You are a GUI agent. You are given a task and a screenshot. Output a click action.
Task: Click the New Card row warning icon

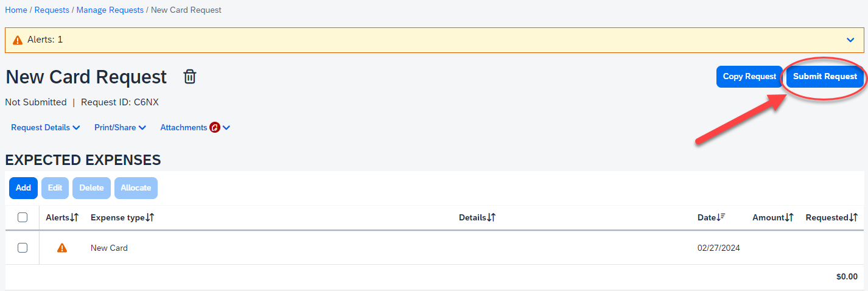pyautogui.click(x=61, y=248)
